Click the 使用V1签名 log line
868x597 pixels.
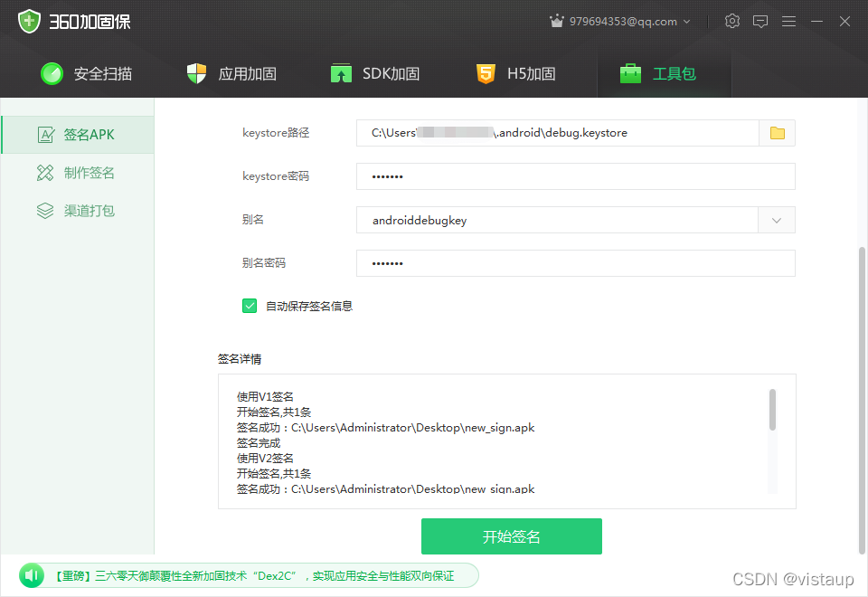click(x=265, y=396)
